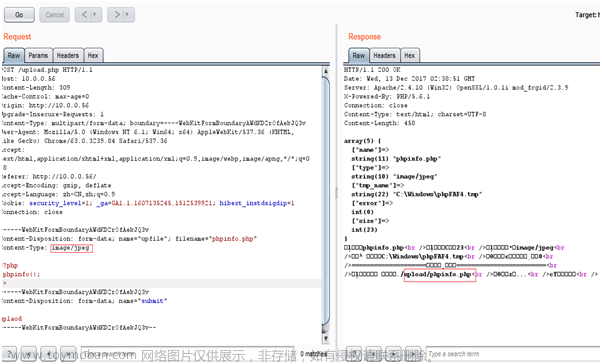
Task: Click the './upload/phpinfo.php' path in response
Action: [435, 274]
